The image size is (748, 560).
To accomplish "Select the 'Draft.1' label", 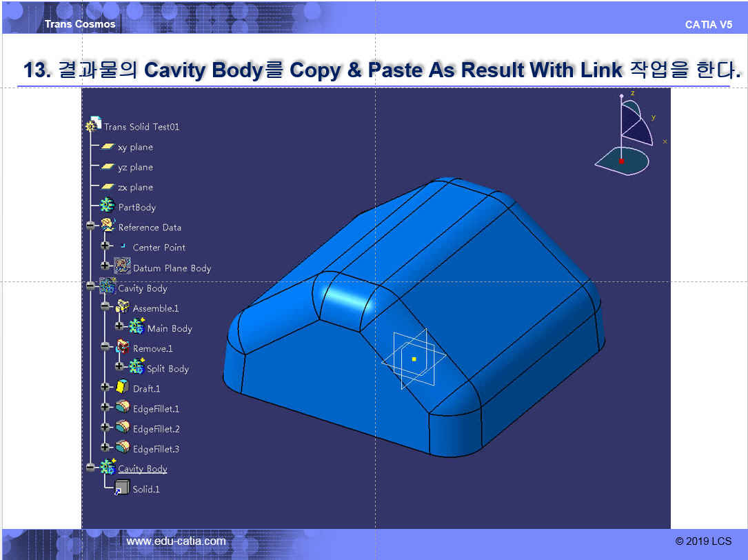I will 146,389.
